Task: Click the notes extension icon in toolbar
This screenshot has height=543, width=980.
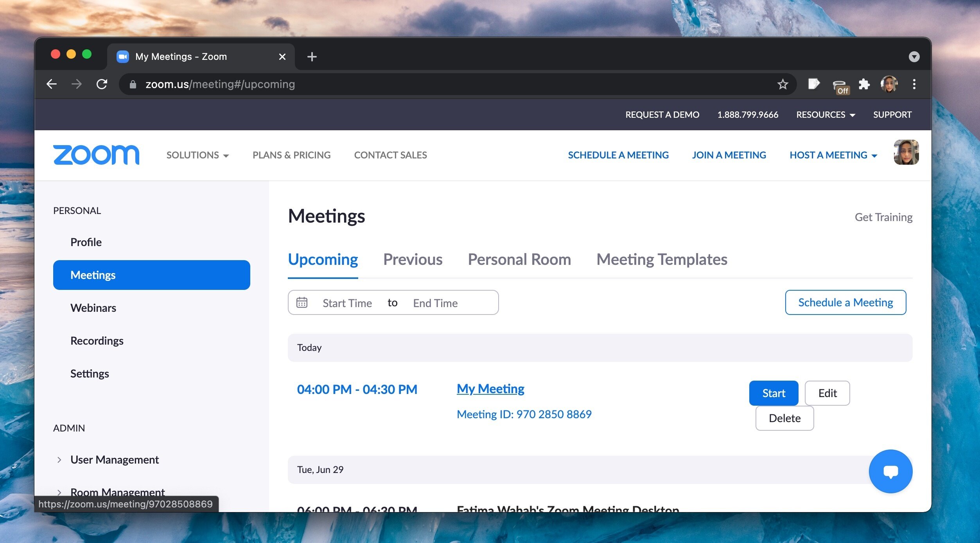Action: click(x=814, y=84)
